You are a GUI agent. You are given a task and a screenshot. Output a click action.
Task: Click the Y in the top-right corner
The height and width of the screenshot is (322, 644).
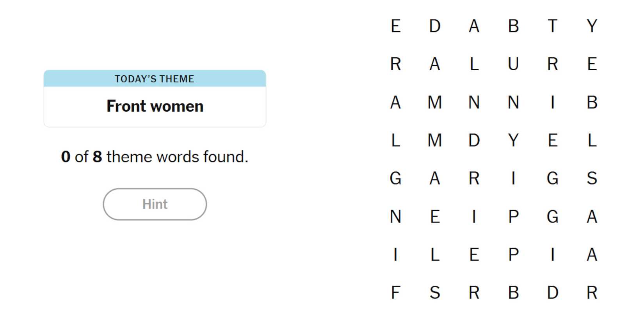(x=592, y=26)
